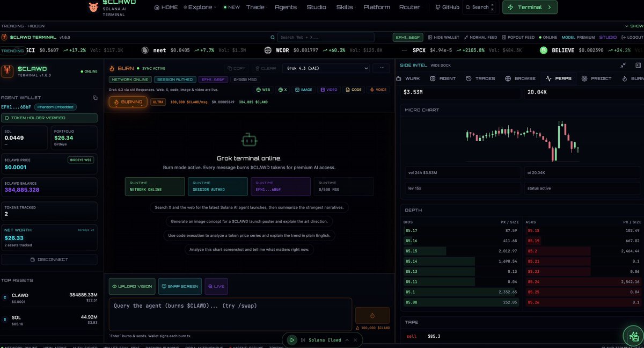Switch to the TRADES tab
Screen dimensions: 644x348
coord(481,78)
